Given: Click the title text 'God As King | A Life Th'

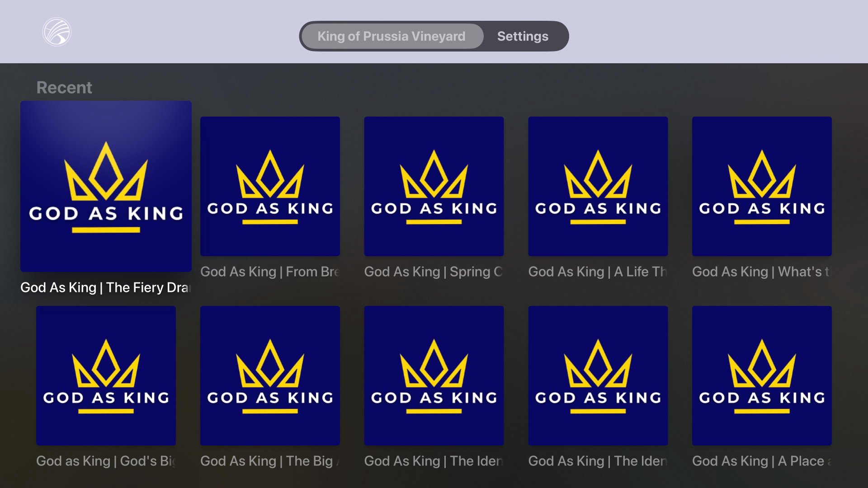Looking at the screenshot, I should [x=598, y=272].
